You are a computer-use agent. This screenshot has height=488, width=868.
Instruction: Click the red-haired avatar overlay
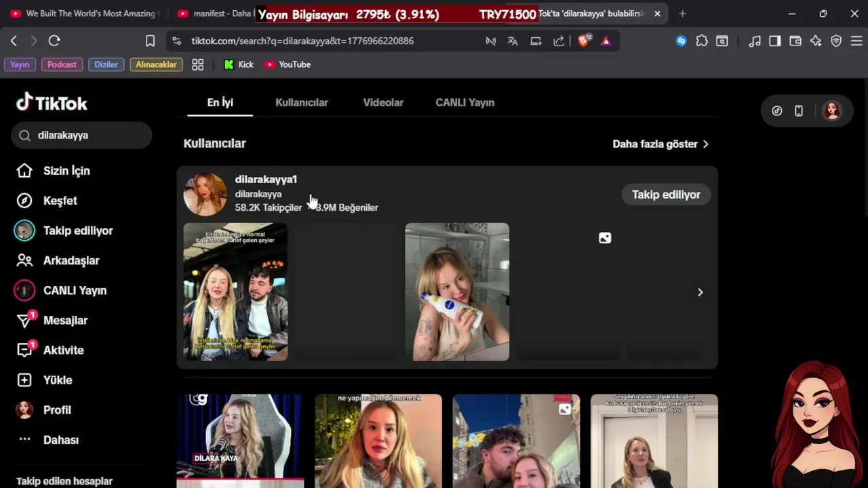tap(818, 424)
